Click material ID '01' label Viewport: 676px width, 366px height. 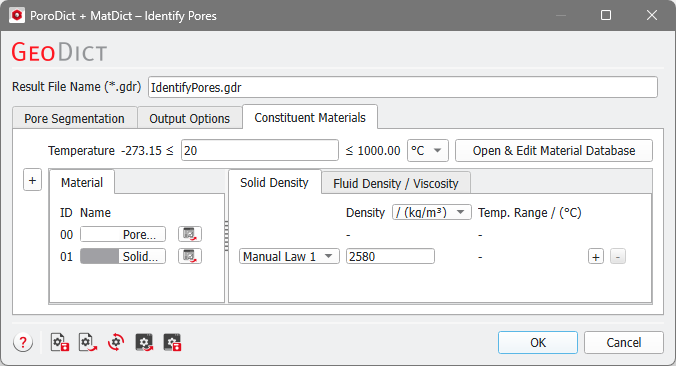click(x=66, y=257)
